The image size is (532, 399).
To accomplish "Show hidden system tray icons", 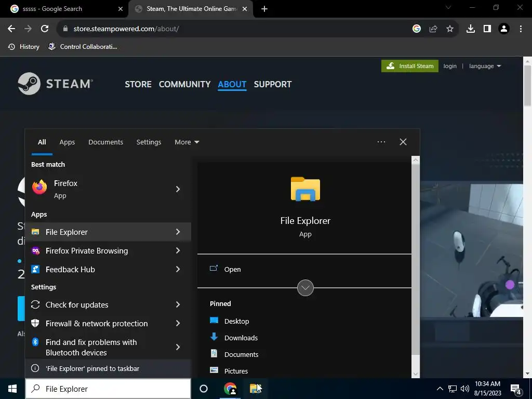I will point(440,389).
